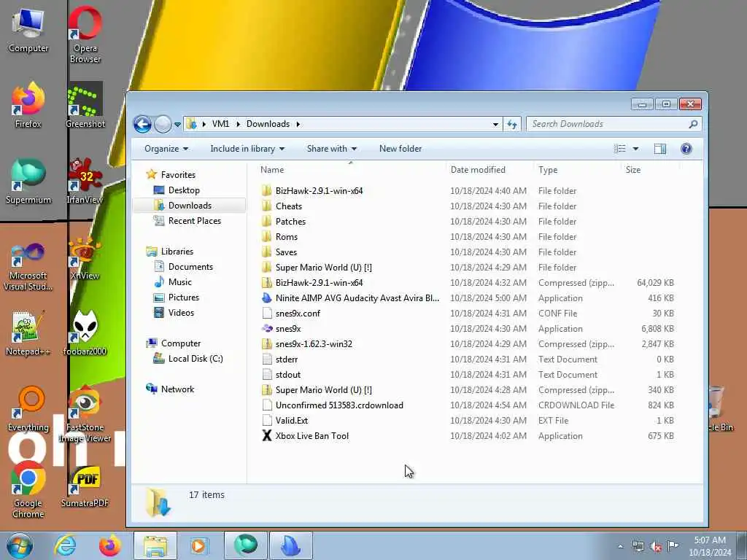The image size is (747, 560).
Task: Launch FastStone Image Viewer shortcut
Action: point(85,414)
